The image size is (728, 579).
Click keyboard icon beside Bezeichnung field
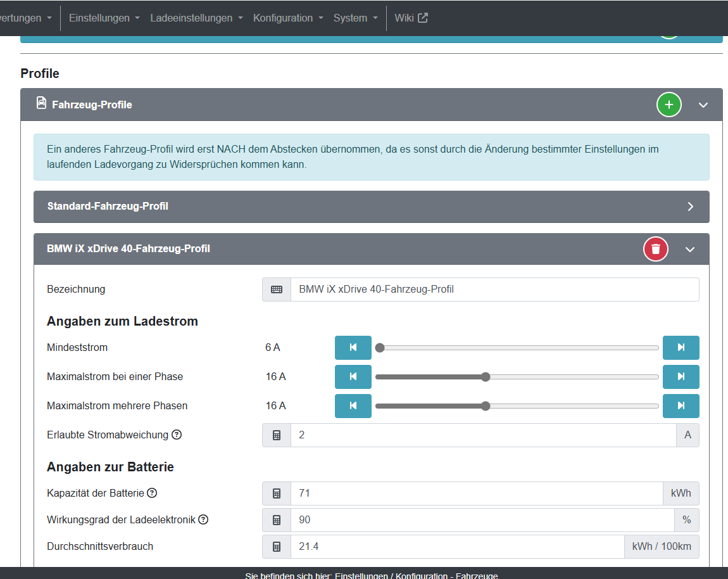[x=277, y=289]
